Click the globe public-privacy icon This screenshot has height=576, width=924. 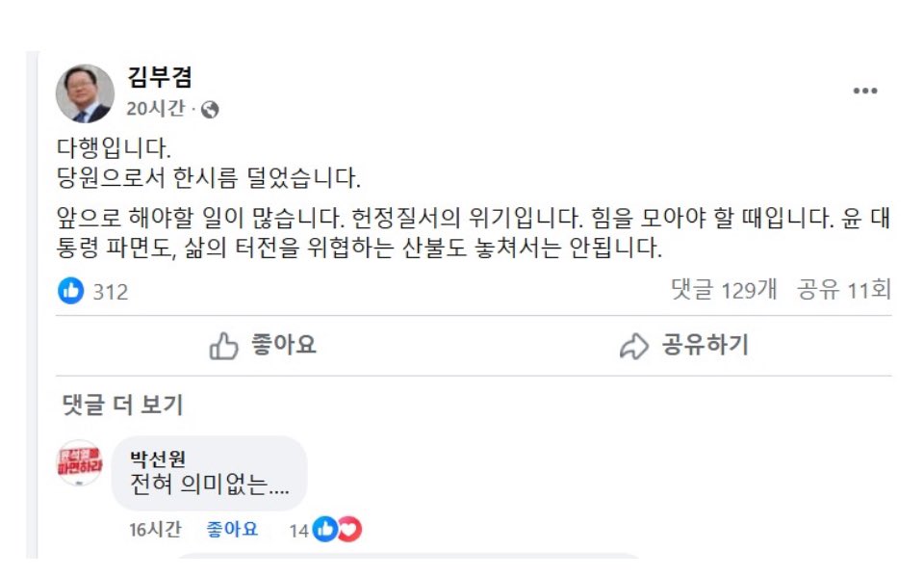(211, 110)
